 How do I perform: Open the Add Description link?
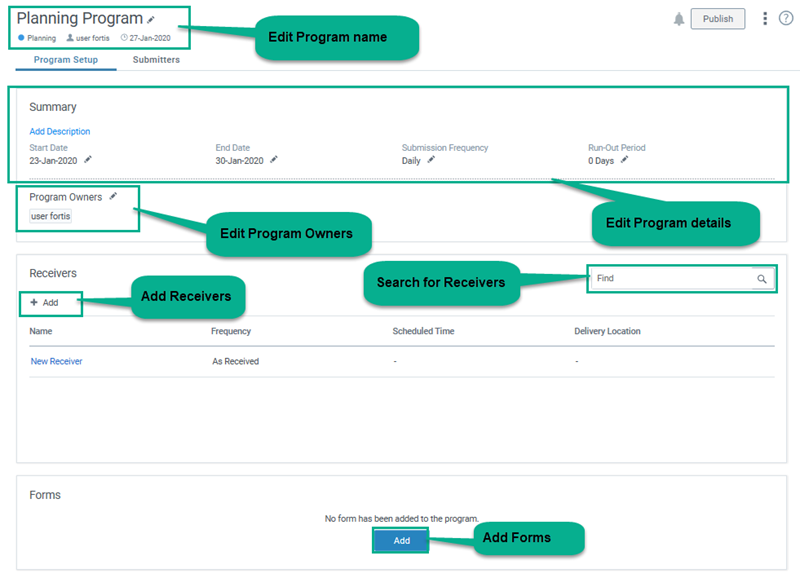click(60, 131)
